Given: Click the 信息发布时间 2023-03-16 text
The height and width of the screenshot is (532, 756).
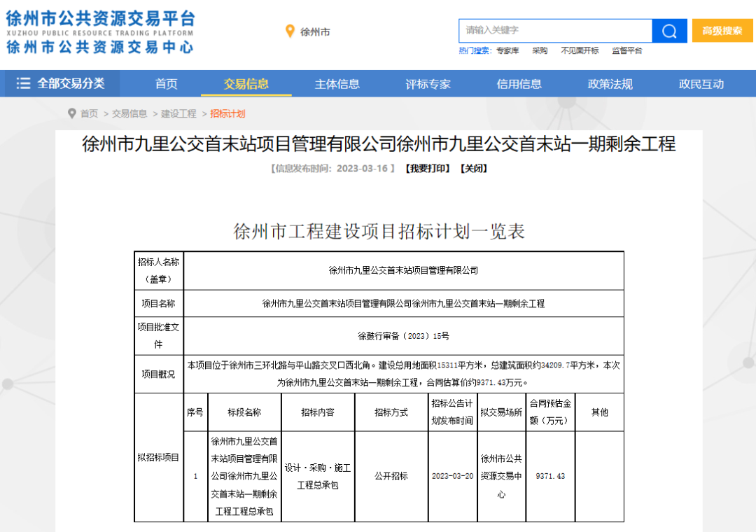Looking at the screenshot, I should (332, 168).
